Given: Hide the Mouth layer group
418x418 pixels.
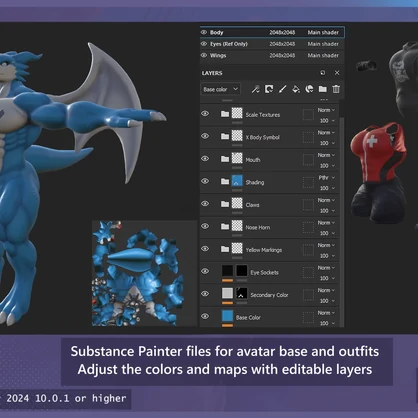Looking at the screenshot, I should tap(205, 159).
